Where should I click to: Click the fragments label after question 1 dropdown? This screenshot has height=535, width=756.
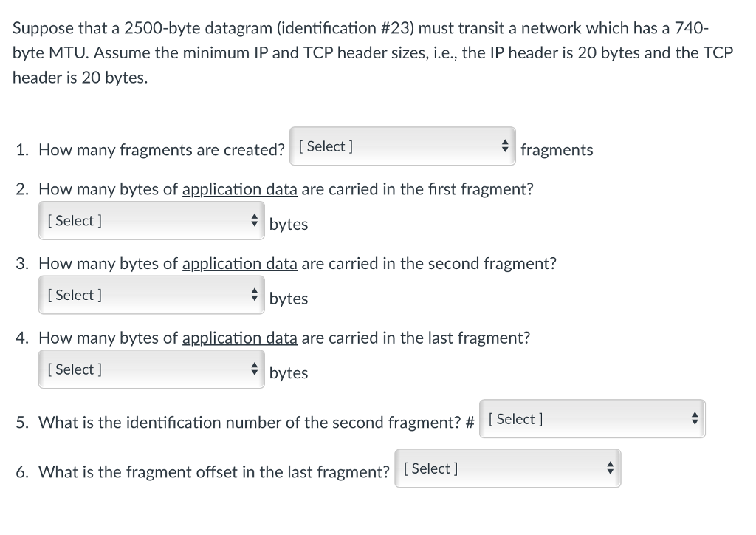point(557,150)
